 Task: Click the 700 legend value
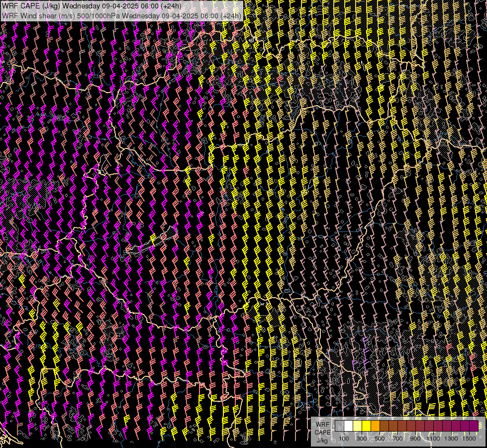coord(397,439)
